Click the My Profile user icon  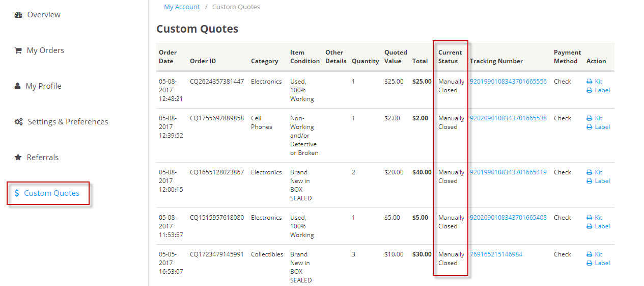click(x=18, y=86)
